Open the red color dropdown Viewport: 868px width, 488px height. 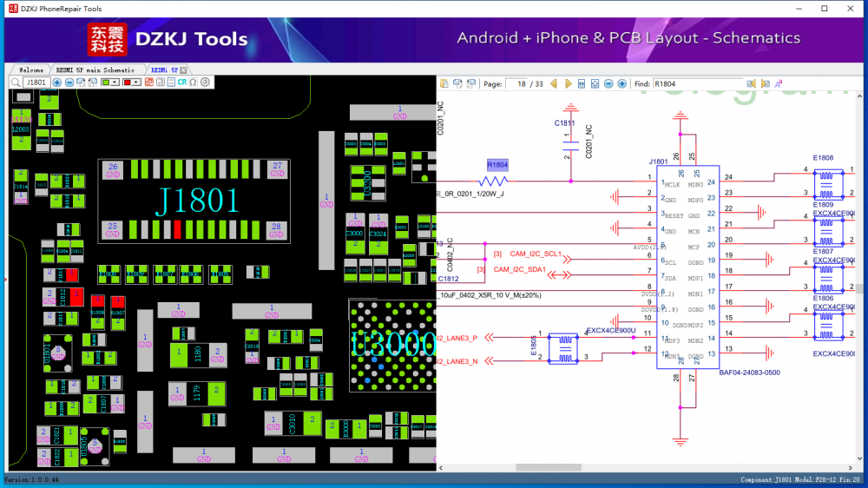[137, 82]
